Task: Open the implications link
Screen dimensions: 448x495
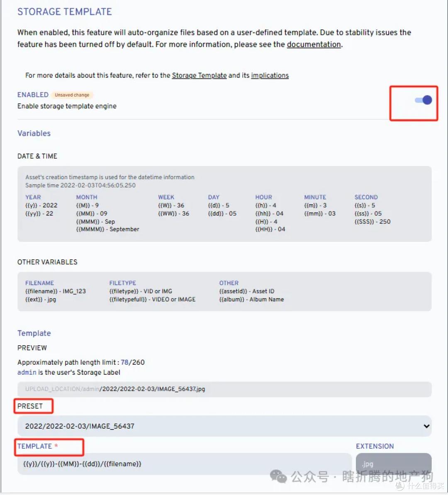Action: 270,75
